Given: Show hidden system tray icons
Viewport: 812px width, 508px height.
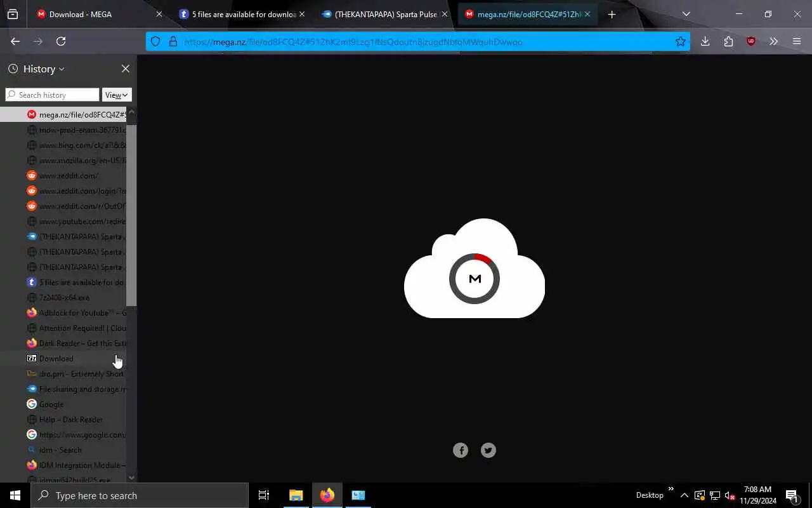Looking at the screenshot, I should click(684, 495).
